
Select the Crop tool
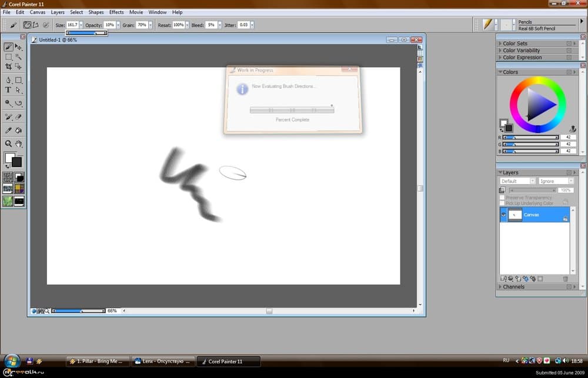pos(8,67)
